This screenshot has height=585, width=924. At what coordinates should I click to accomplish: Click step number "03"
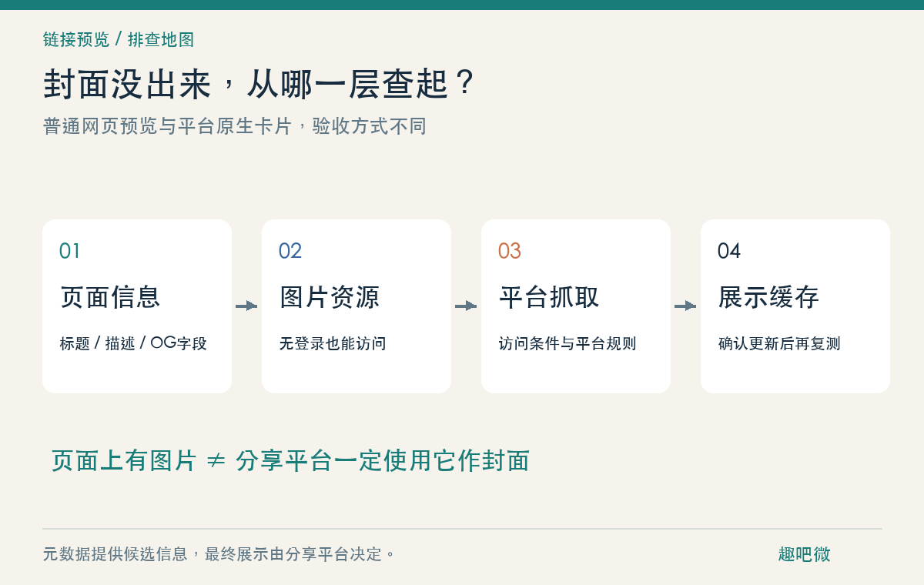click(x=510, y=251)
